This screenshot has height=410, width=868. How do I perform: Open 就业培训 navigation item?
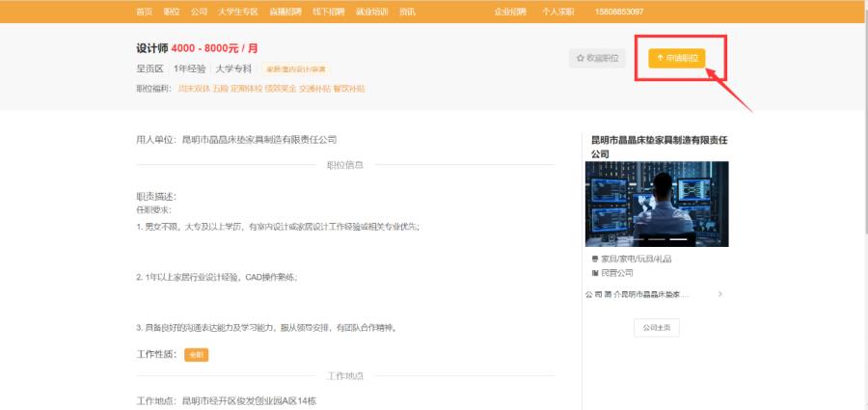(x=371, y=12)
